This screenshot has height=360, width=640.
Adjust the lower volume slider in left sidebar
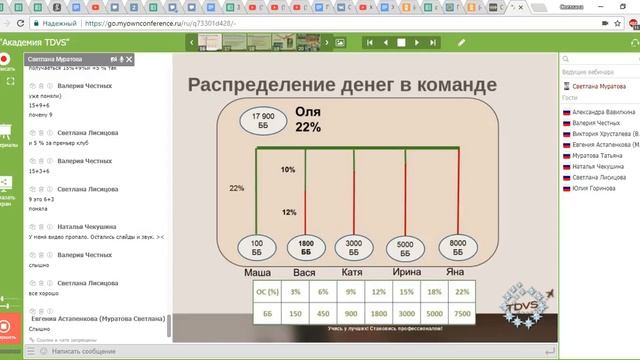pyautogui.click(x=7, y=306)
